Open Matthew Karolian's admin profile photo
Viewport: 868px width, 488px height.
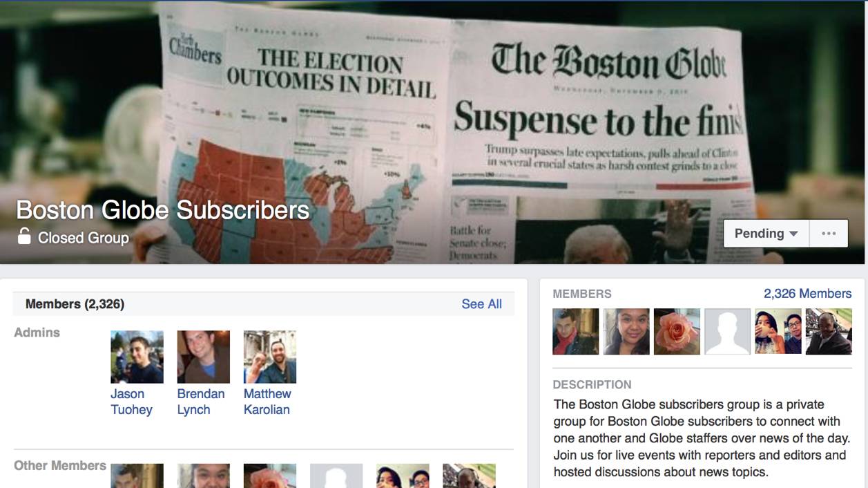pyautogui.click(x=269, y=357)
